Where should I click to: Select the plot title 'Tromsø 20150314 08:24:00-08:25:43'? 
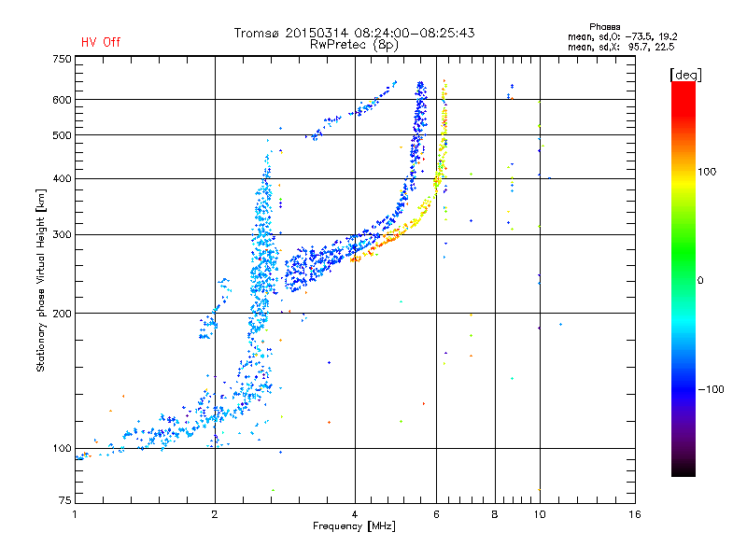click(x=354, y=33)
